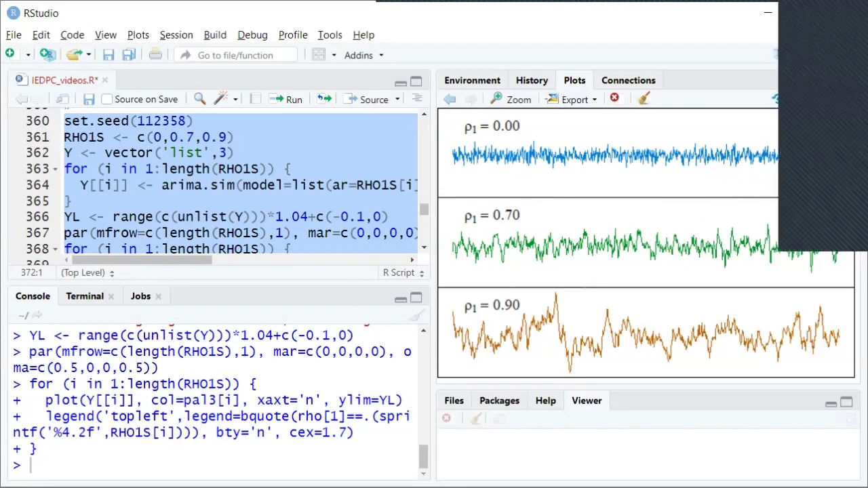Open the Build menu
Image resolution: width=868 pixels, height=488 pixels.
tap(215, 35)
